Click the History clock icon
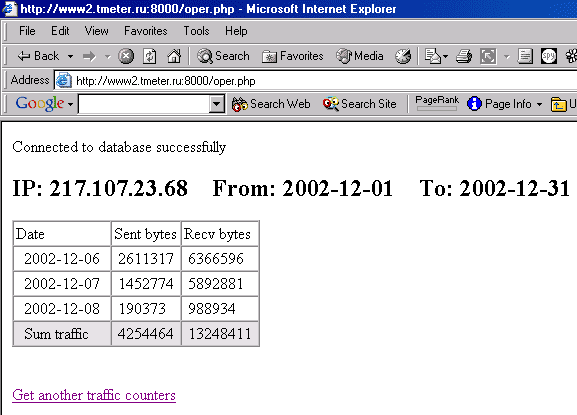577x415 pixels. point(403,56)
